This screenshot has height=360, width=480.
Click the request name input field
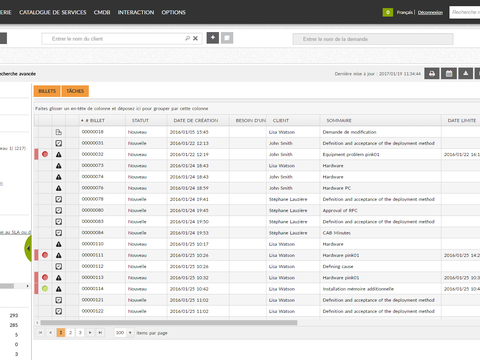373,39
